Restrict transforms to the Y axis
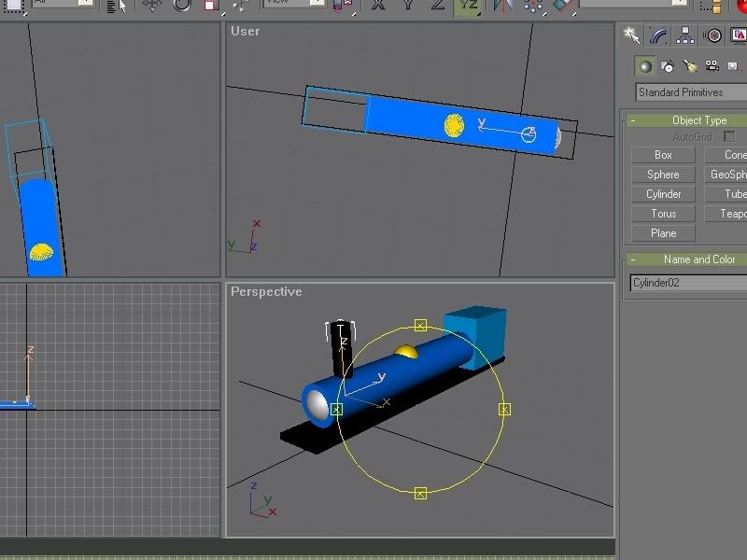 click(408, 6)
